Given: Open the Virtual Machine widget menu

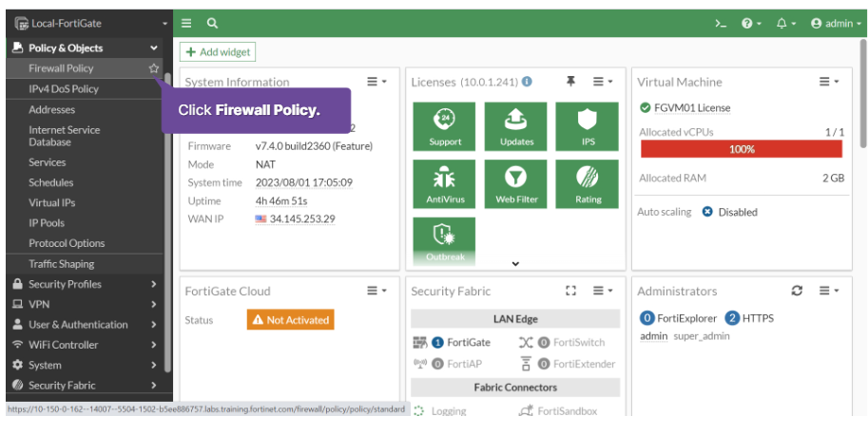Looking at the screenshot, I should 829,82.
